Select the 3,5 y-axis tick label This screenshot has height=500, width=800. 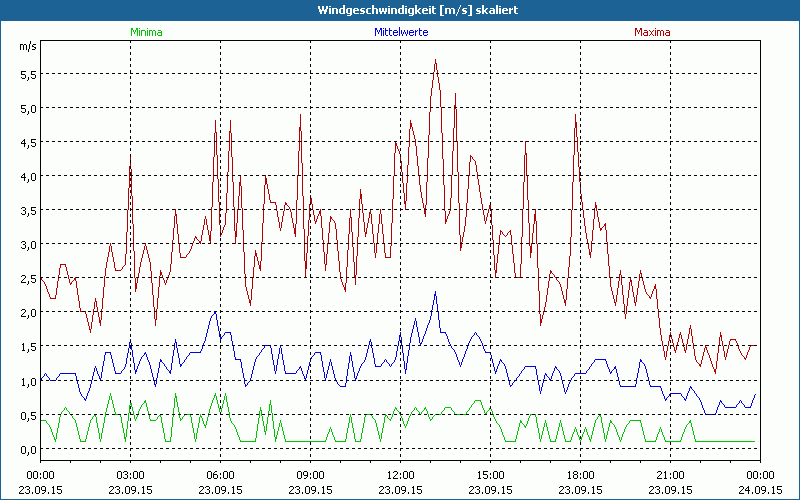27,210
